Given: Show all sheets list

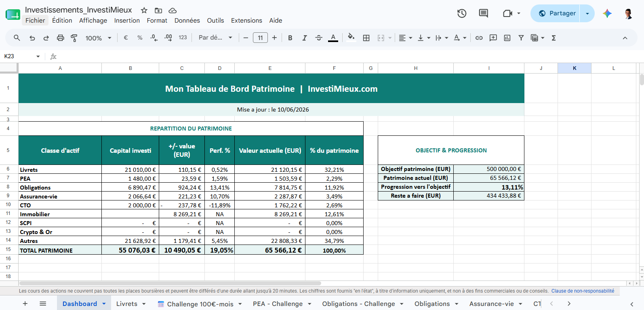Looking at the screenshot, I should click(x=43, y=304).
